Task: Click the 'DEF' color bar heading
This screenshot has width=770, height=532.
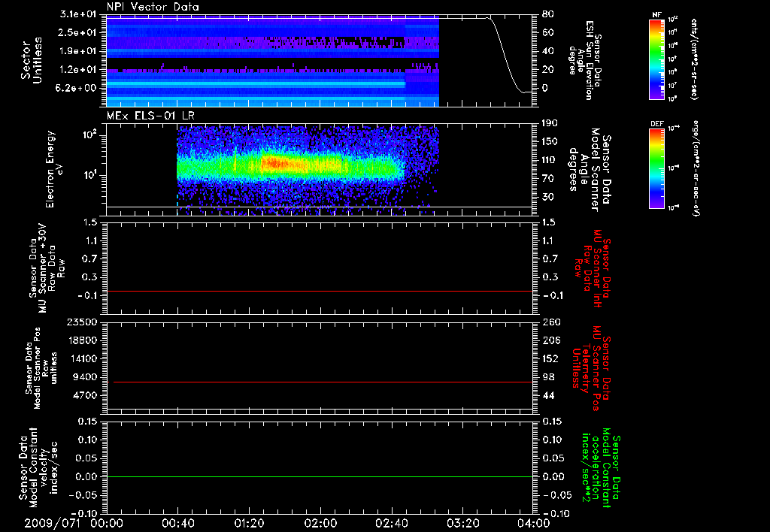Action: tap(657, 124)
